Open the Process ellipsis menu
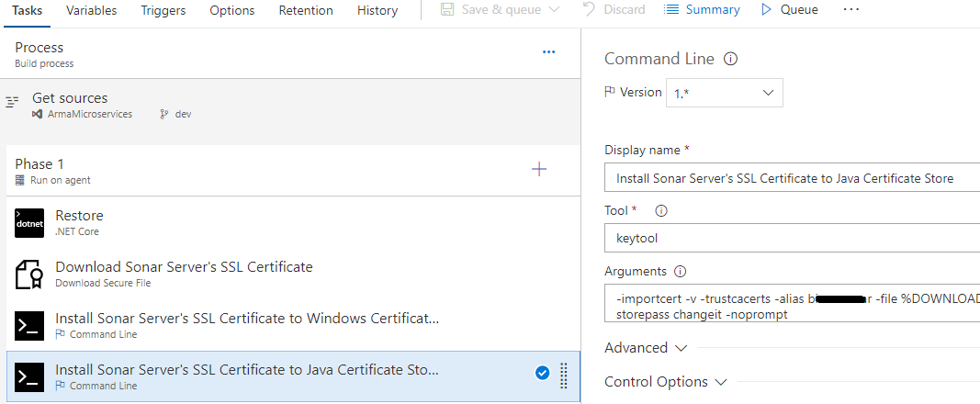 point(548,52)
